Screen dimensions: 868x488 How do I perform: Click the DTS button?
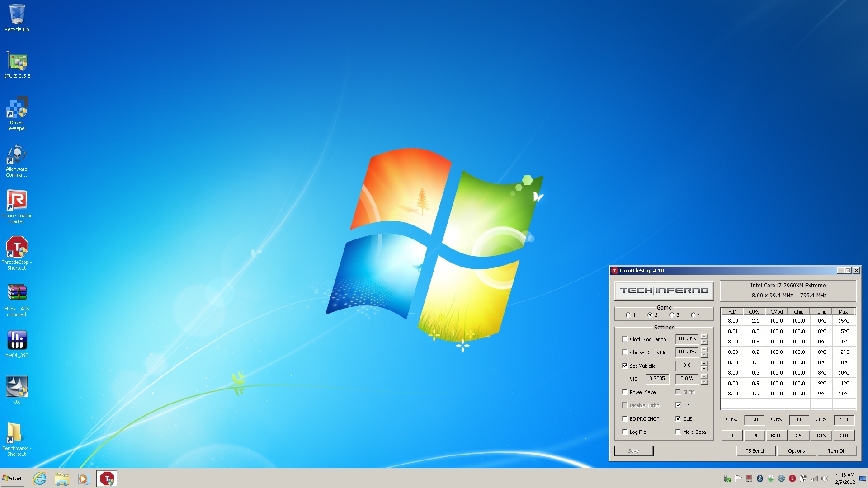(821, 436)
